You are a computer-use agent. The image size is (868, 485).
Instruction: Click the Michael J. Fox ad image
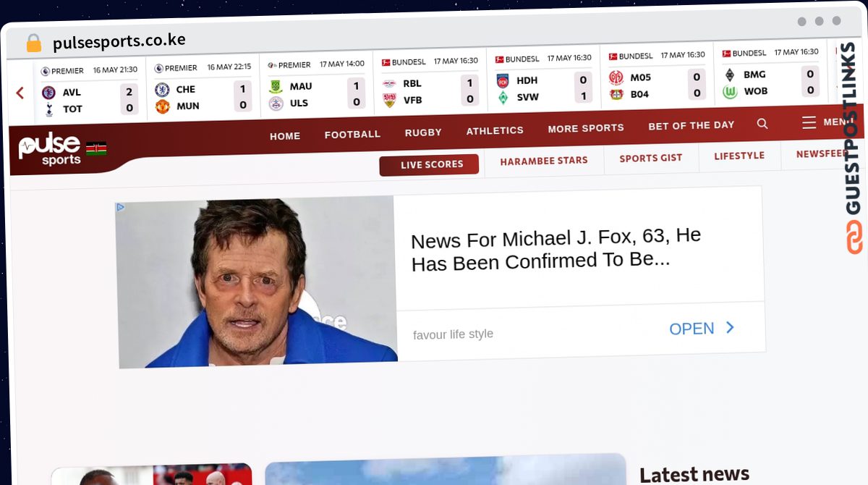pyautogui.click(x=257, y=282)
